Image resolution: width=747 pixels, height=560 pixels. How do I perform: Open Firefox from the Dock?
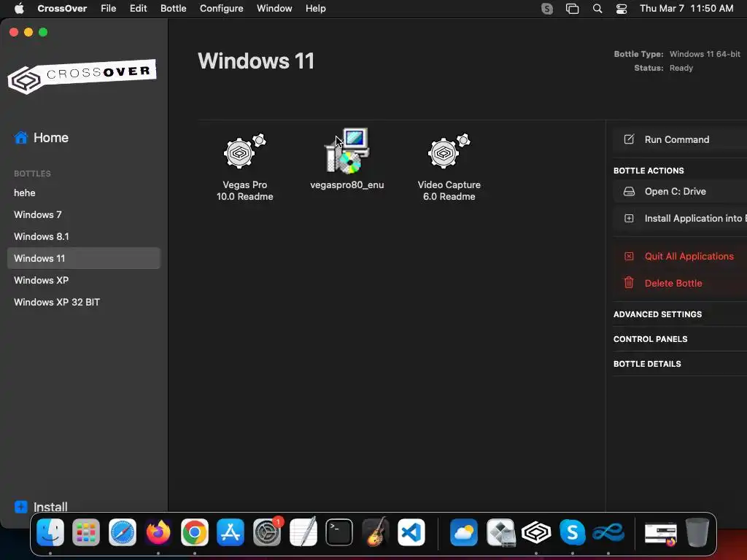coord(158,532)
